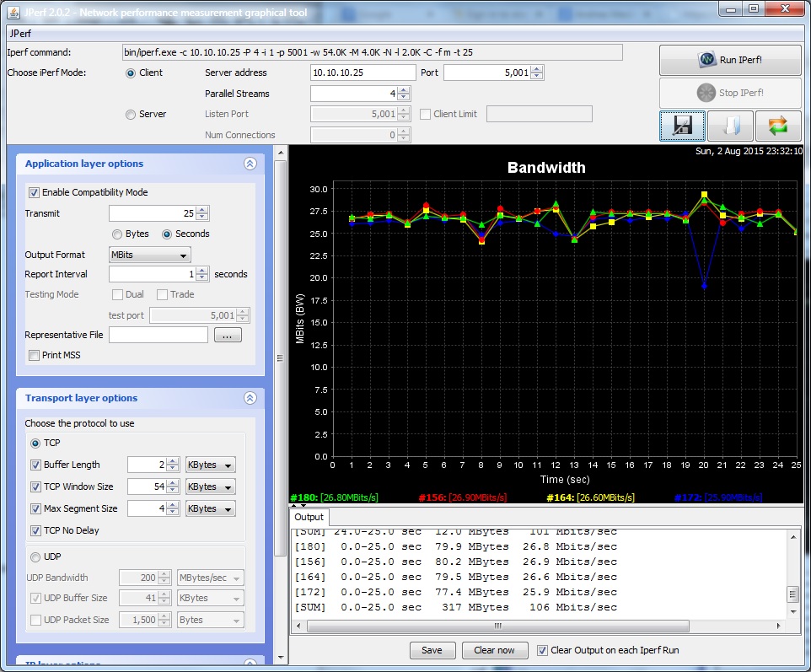Click output pane horizontal scrollbar
The width and height of the screenshot is (811, 672).
point(497,626)
